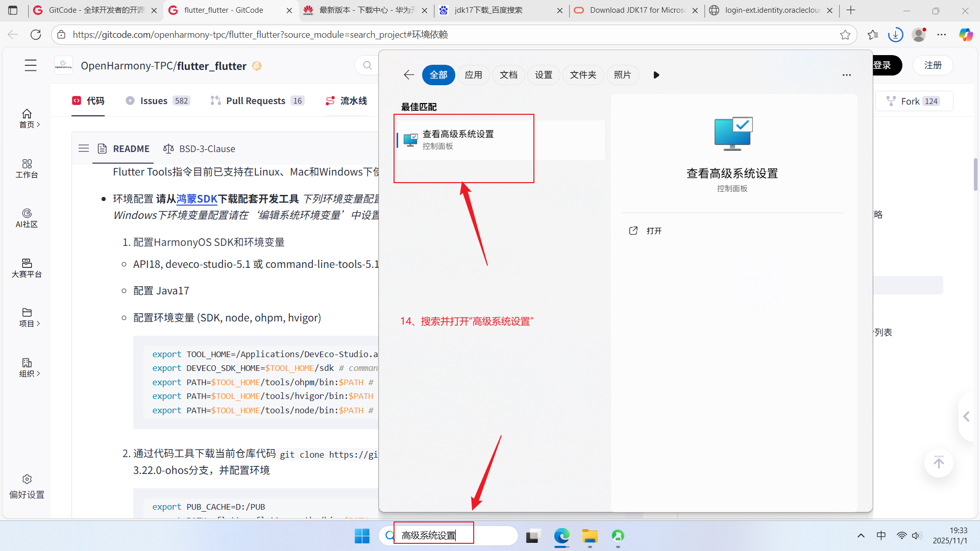
Task: Click 打开 to open system settings
Action: [653, 231]
